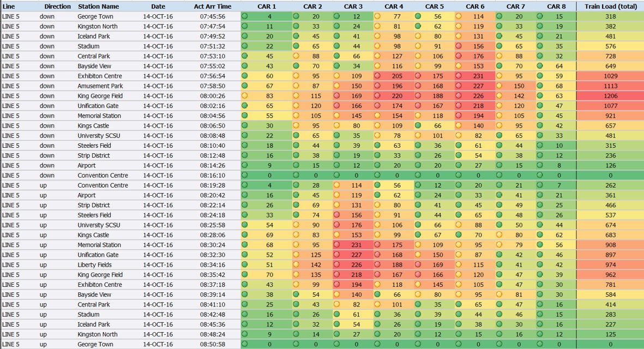Click the red circle beside 188 in CAR 5
Viewport: 644px width, 349px height.
pyautogui.click(x=418, y=96)
